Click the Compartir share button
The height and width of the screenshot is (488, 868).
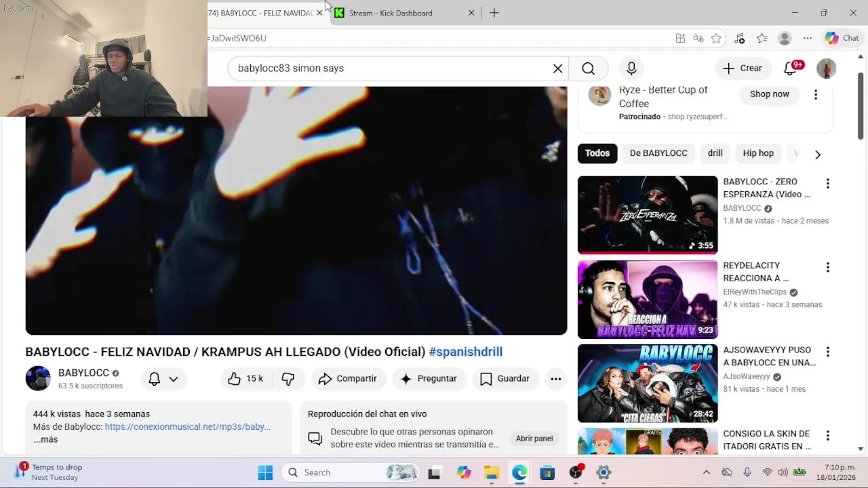(348, 379)
